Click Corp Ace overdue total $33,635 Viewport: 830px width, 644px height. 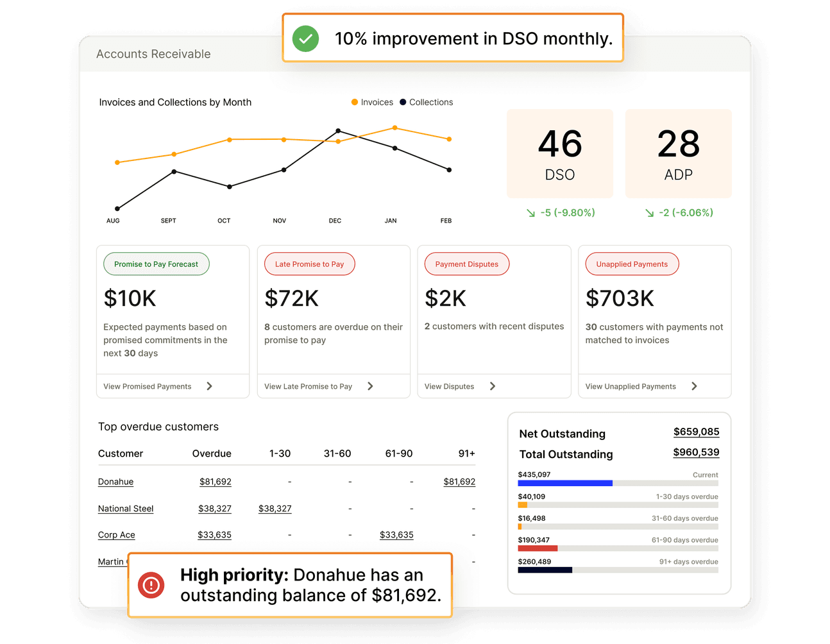point(214,535)
